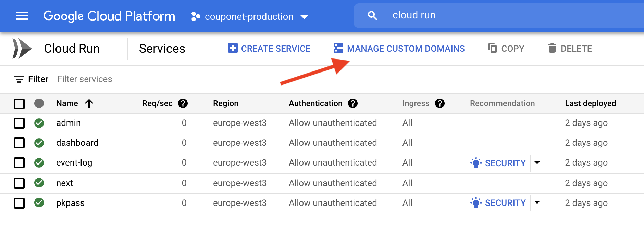The image size is (644, 249).
Task: Click Allow unauthenticated in the dashboard row
Action: pos(333,143)
